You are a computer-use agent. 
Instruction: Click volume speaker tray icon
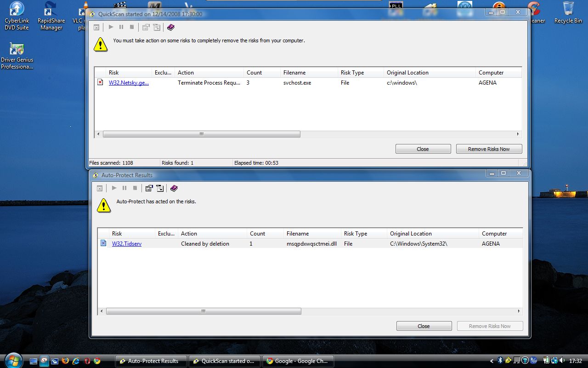[x=563, y=361]
